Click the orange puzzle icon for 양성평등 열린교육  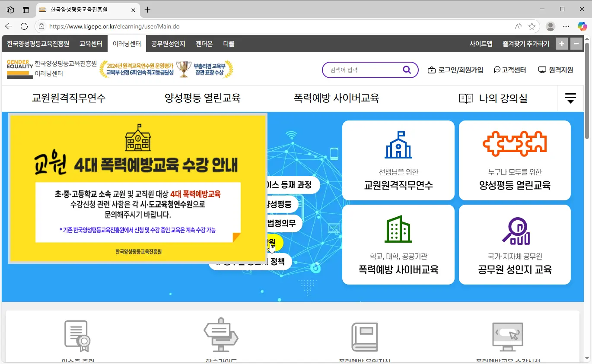pyautogui.click(x=514, y=144)
